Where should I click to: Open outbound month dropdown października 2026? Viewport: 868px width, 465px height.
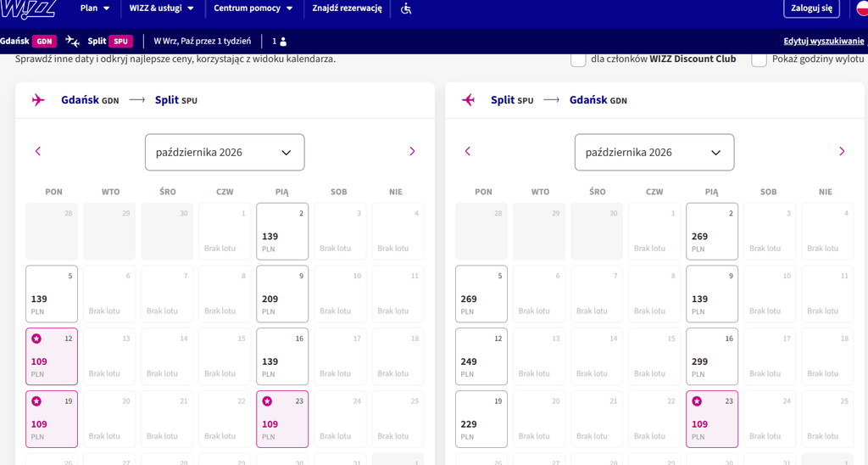(225, 153)
